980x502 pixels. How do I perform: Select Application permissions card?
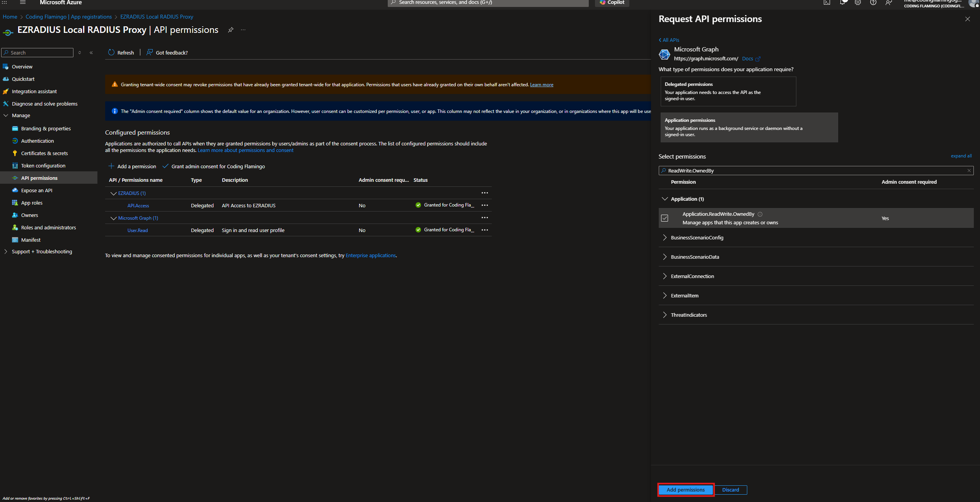[749, 127]
